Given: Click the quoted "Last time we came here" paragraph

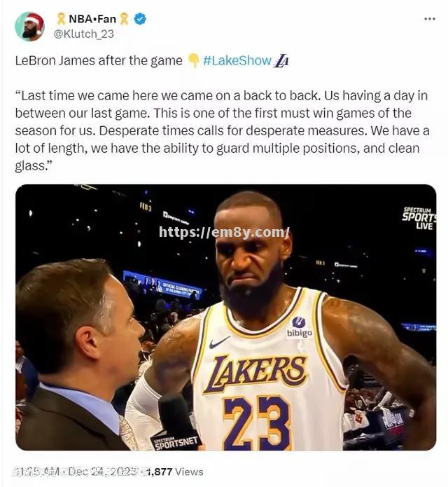Looking at the screenshot, I should point(223,130).
